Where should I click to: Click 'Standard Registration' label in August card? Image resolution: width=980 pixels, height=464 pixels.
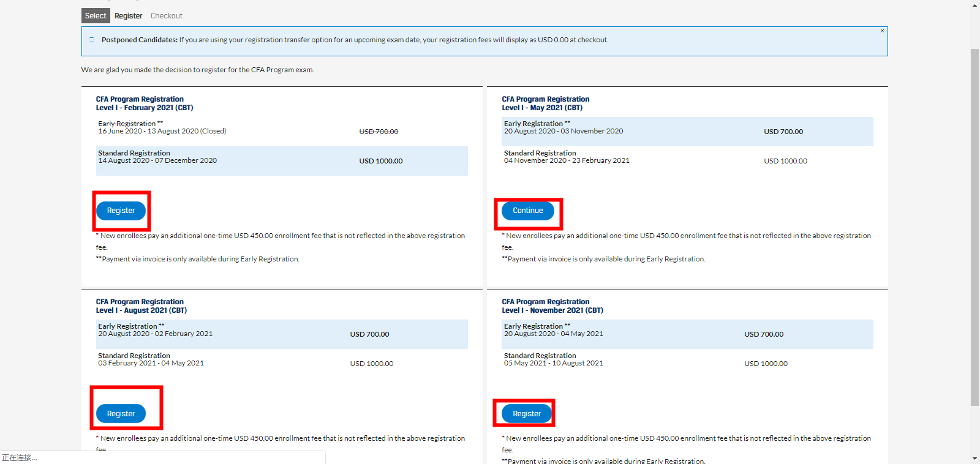pos(134,356)
